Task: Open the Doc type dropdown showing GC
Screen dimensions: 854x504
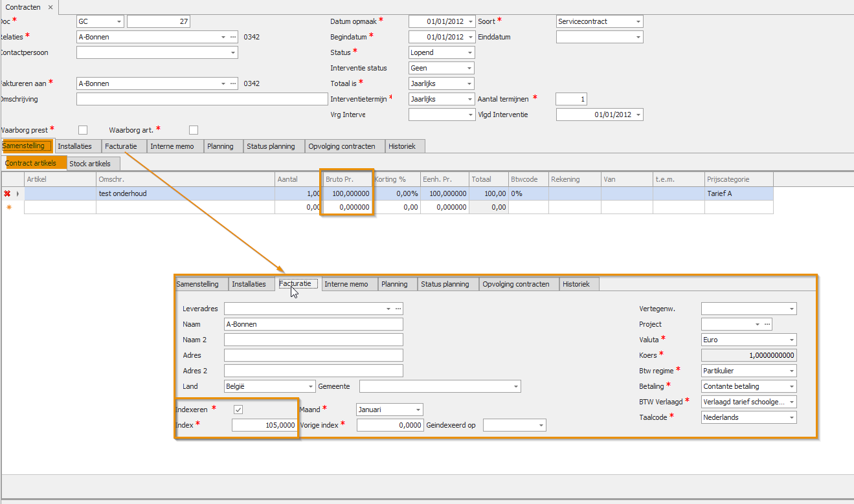Action: point(118,21)
